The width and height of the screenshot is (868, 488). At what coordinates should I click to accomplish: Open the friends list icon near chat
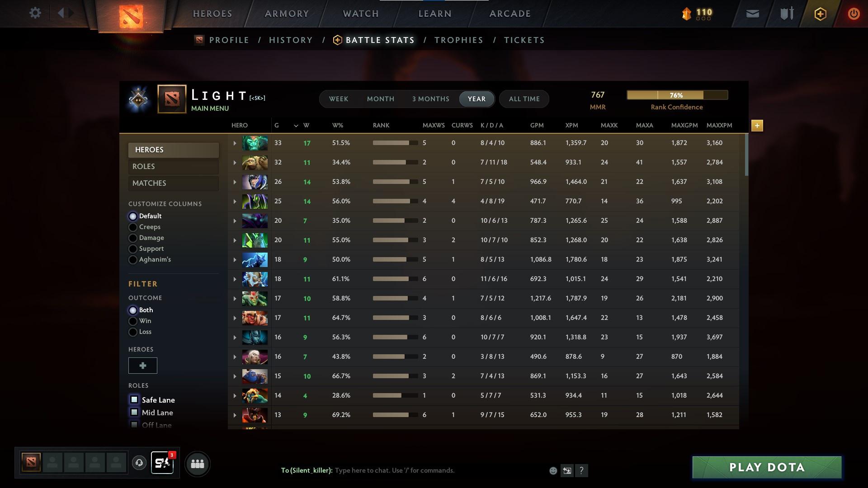pos(197,463)
